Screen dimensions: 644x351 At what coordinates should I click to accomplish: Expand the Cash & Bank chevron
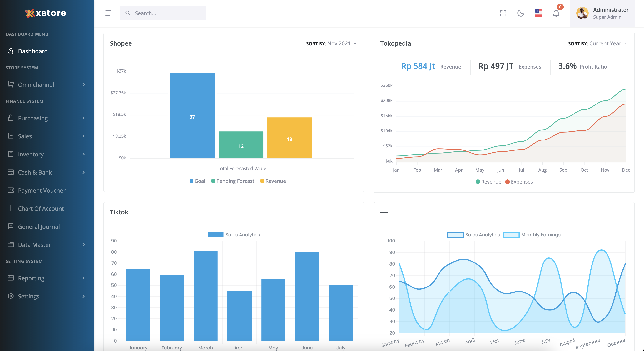83,172
